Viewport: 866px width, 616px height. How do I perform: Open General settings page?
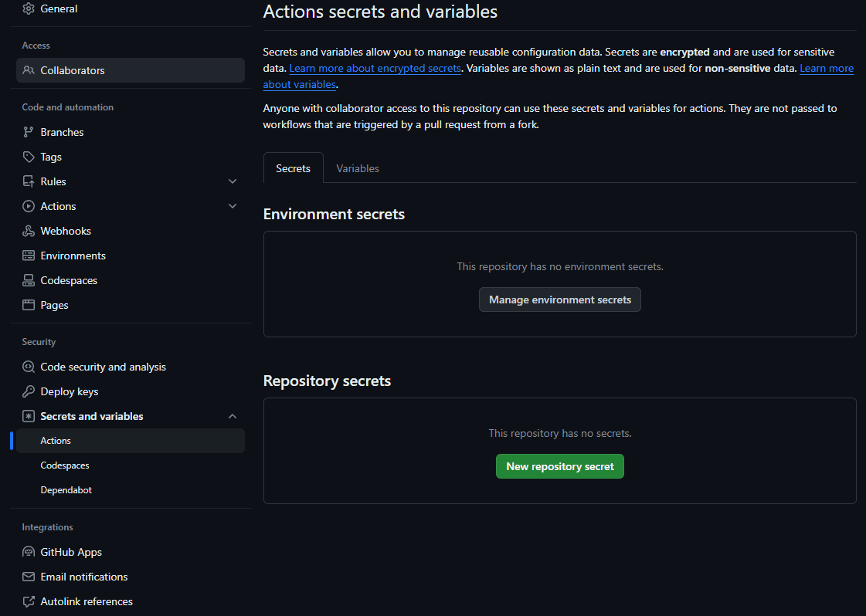(59, 8)
